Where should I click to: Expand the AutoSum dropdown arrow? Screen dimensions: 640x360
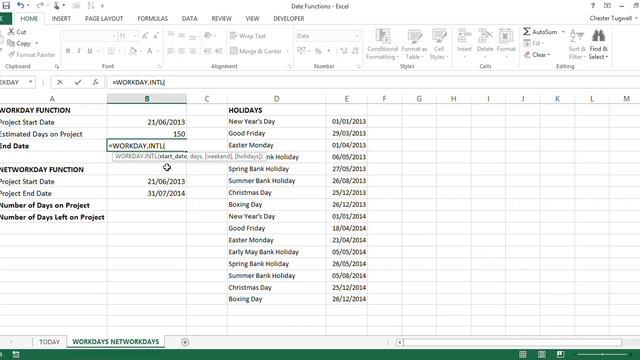(x=563, y=31)
